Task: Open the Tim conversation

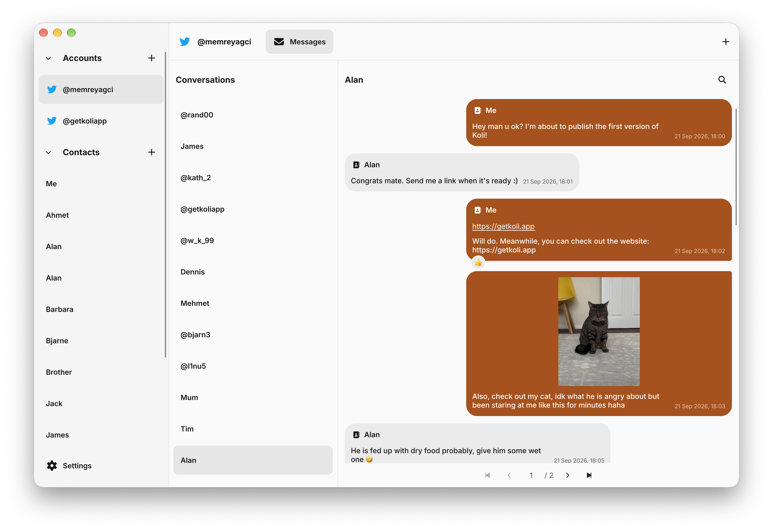Action: point(253,429)
